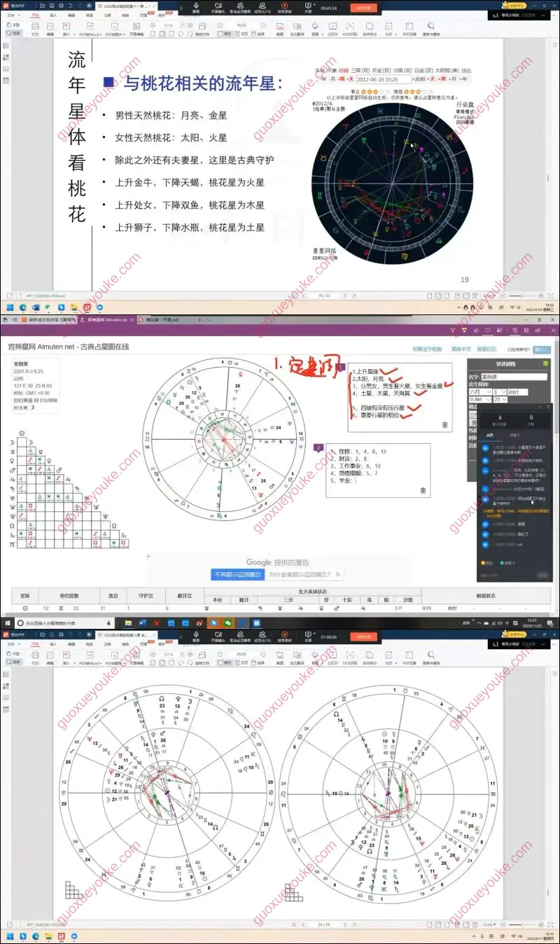This screenshot has height=944, width=560.
Task: Open the 25 minute dropdown in 快速制图
Action: [500, 400]
